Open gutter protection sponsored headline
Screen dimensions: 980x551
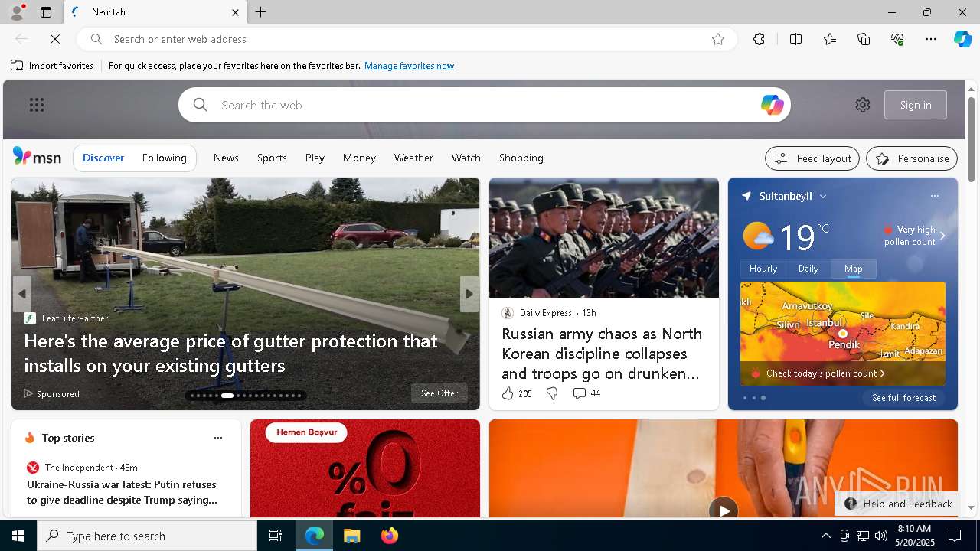230,353
